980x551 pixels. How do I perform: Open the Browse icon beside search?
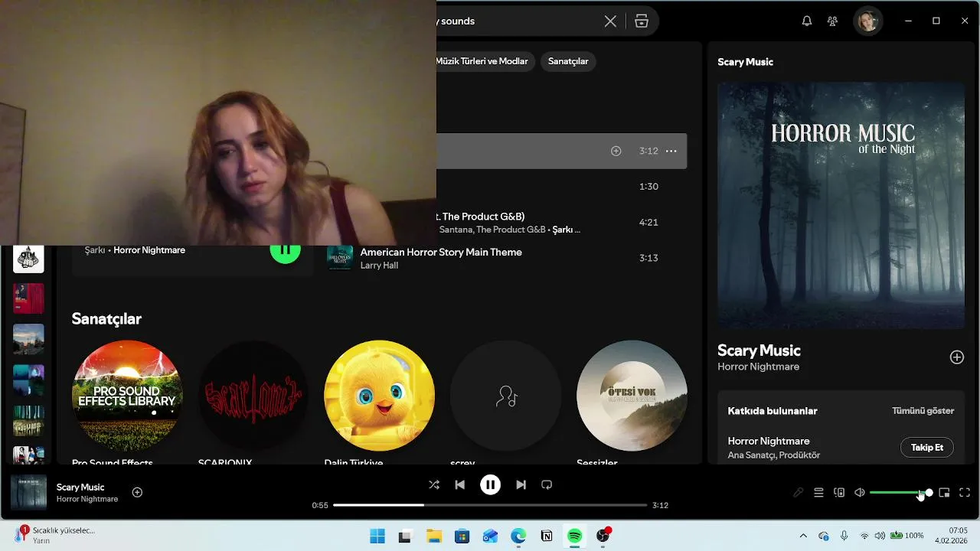(x=642, y=21)
